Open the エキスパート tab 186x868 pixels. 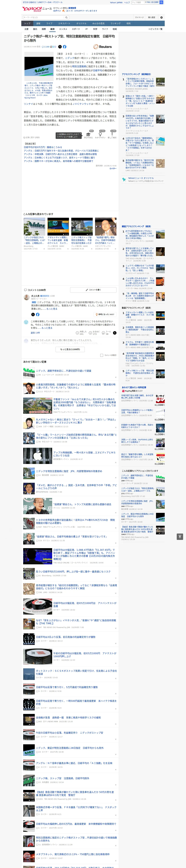(x=64, y=24)
